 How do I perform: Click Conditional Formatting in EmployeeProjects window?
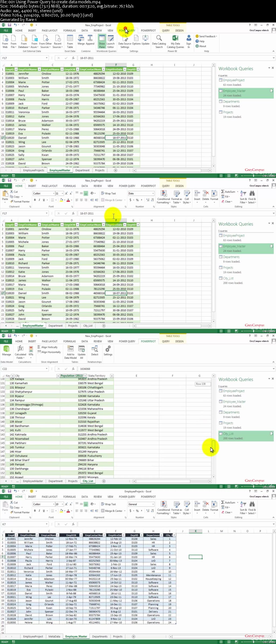coord(164,507)
